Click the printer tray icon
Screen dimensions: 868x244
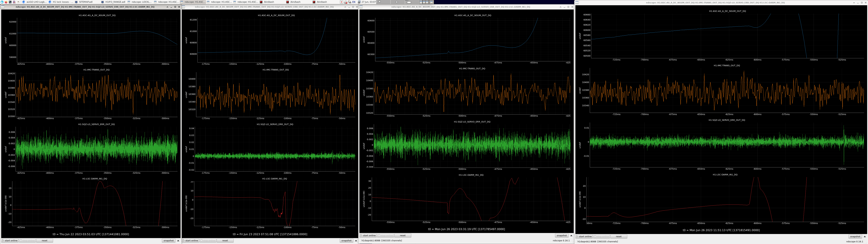point(346,2)
